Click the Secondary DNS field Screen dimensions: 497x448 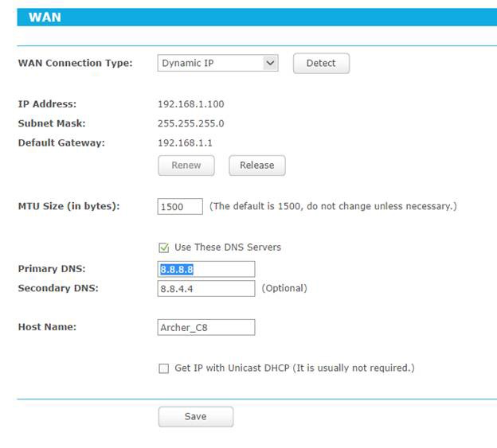206,288
